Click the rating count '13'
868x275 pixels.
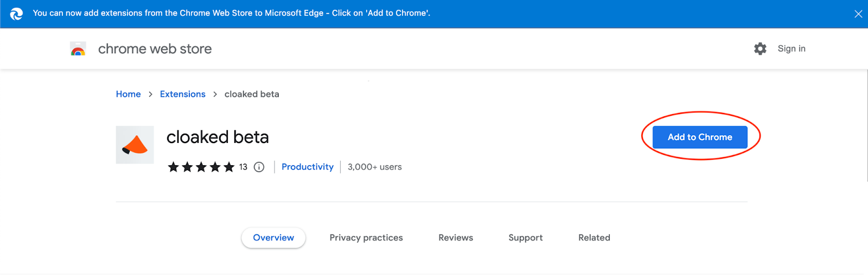tap(243, 167)
